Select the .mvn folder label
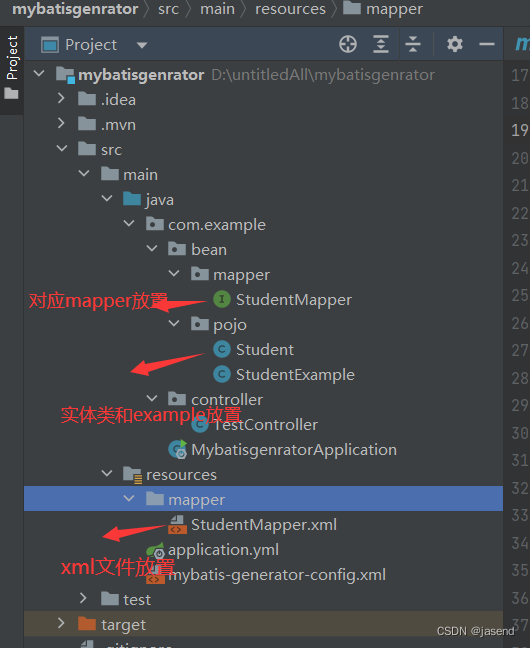 (x=118, y=124)
